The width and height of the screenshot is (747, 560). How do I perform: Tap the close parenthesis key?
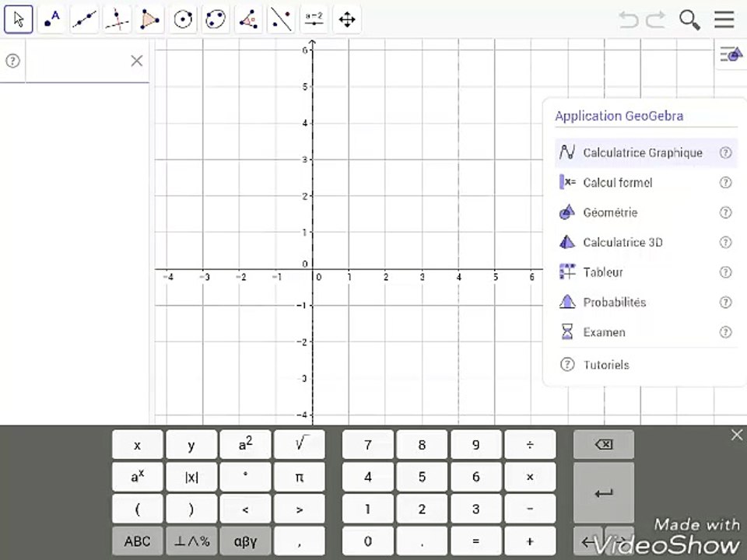coord(191,509)
